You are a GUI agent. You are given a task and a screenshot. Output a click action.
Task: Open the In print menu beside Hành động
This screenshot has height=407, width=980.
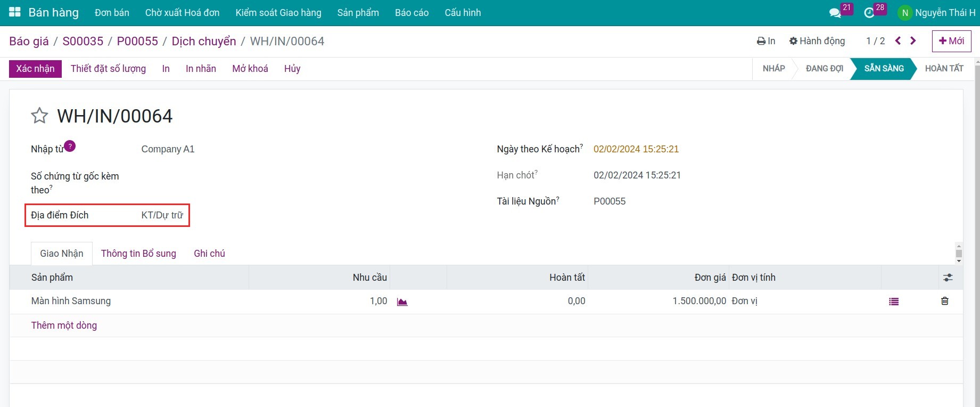pos(766,41)
